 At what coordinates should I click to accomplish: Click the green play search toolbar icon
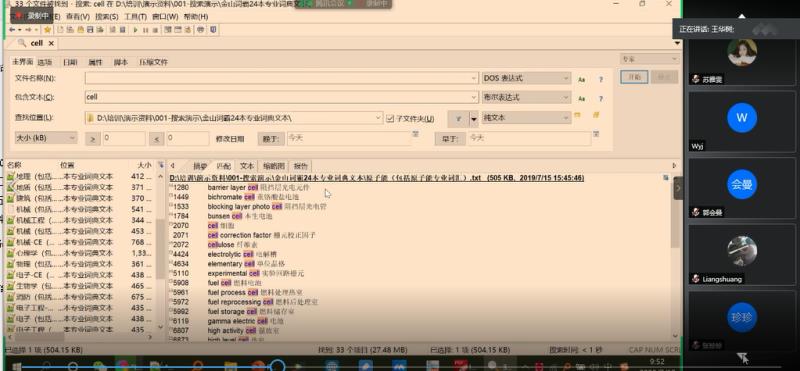136,30
